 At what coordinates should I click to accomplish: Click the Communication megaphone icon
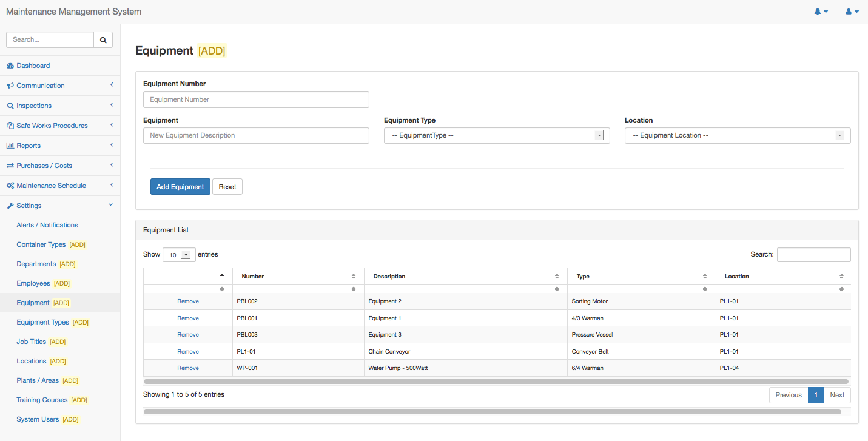tap(10, 86)
